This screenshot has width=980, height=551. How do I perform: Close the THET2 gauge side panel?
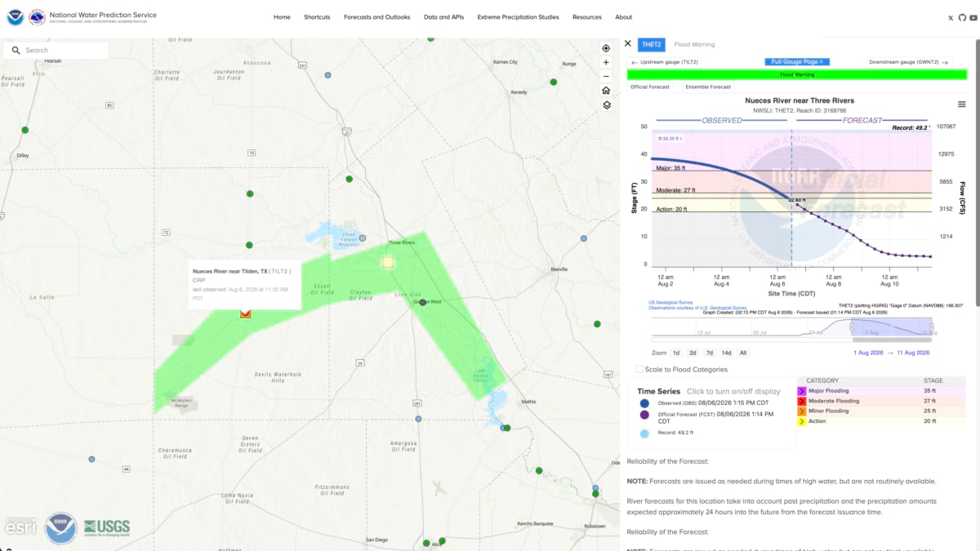pyautogui.click(x=628, y=44)
